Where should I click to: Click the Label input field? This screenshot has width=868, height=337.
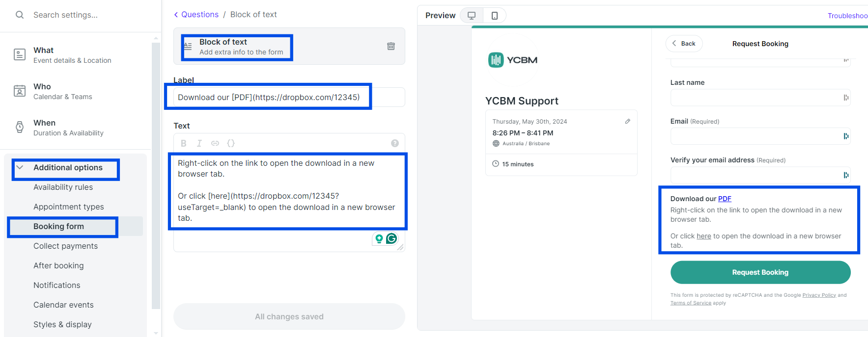tap(289, 97)
